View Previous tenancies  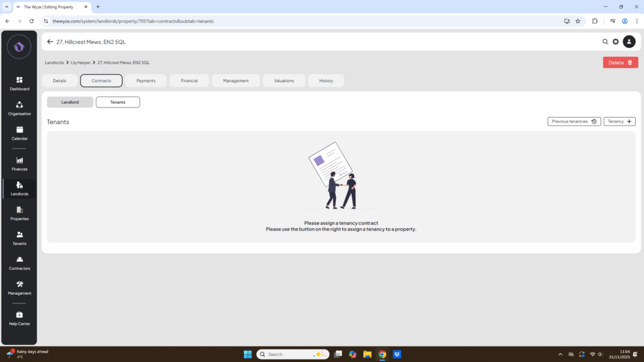tap(574, 121)
